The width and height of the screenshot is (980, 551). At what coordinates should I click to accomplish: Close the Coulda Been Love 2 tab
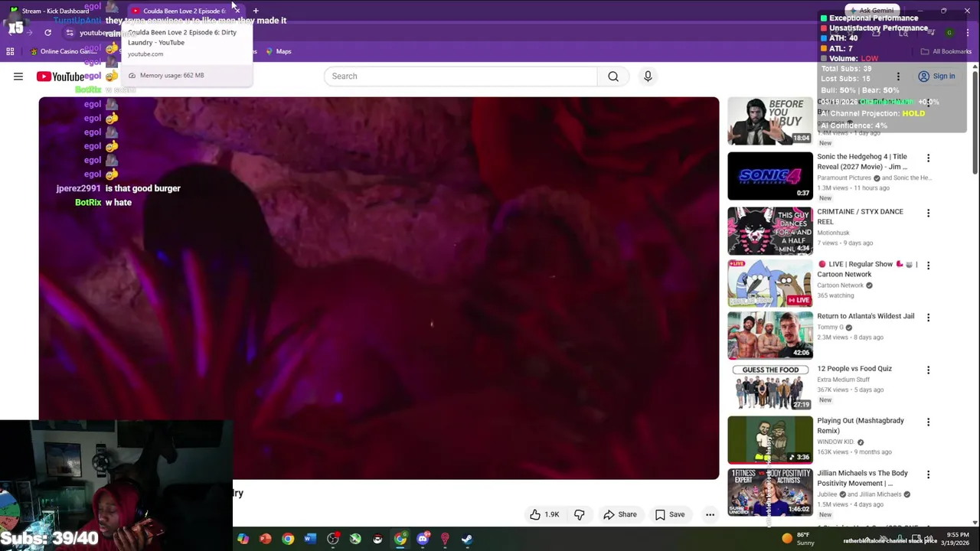click(237, 11)
